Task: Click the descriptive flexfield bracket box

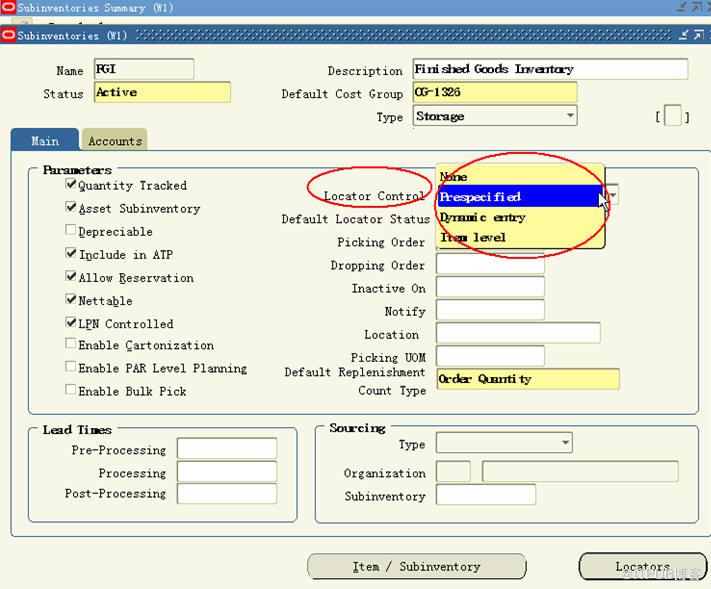Action: coord(673,117)
